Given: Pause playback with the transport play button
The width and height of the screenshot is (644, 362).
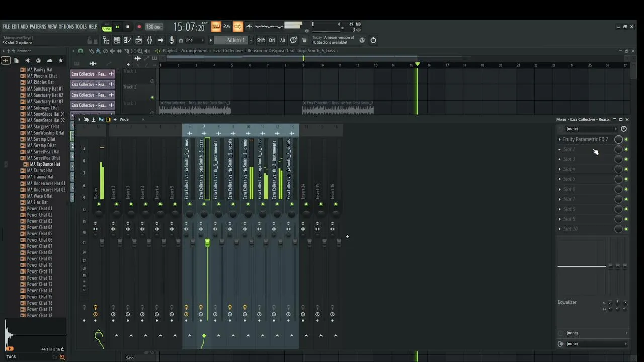Looking at the screenshot, I should pyautogui.click(x=117, y=27).
